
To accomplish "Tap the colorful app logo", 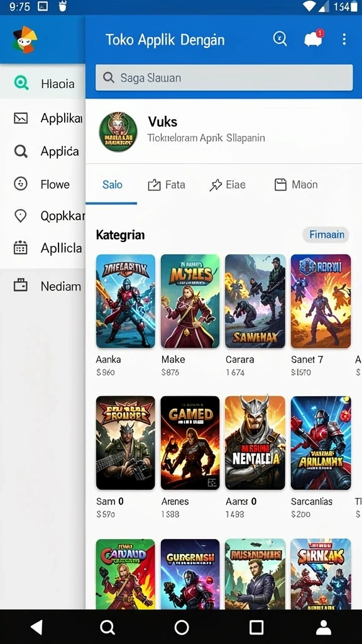I will coord(25,40).
